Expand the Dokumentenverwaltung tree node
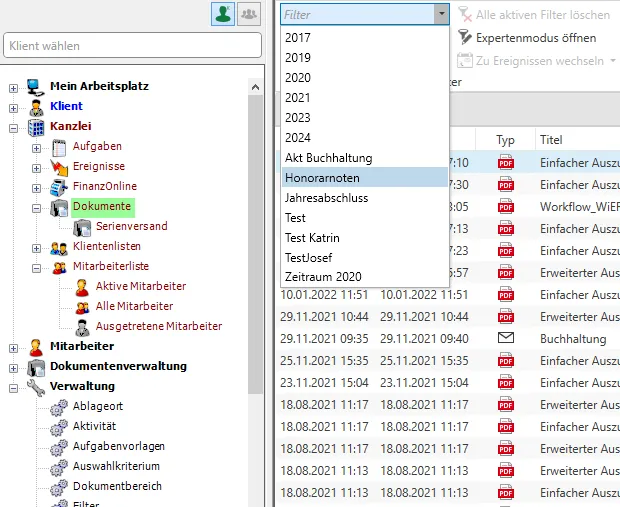 pyautogui.click(x=13, y=368)
